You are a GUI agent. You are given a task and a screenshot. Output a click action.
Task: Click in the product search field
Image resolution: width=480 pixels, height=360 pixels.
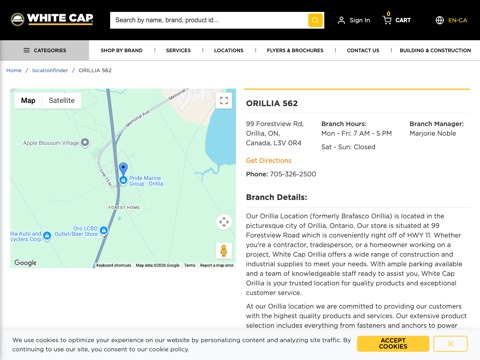(x=209, y=20)
